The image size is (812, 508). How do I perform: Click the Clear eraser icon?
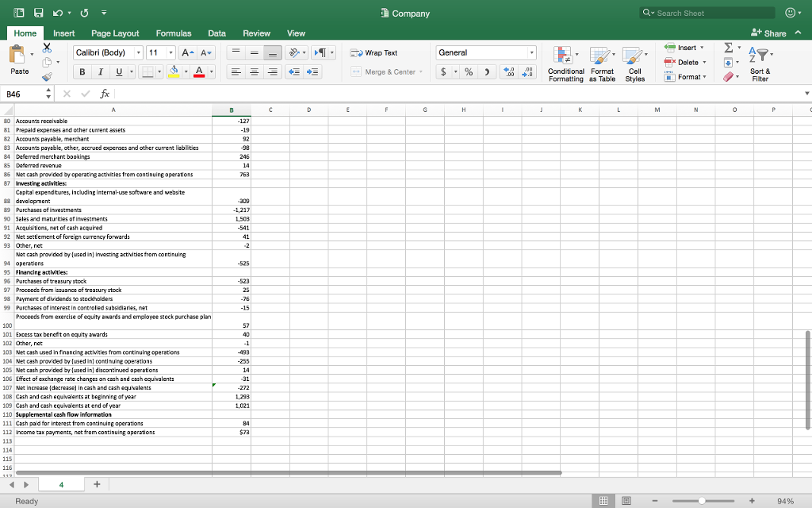coord(728,77)
